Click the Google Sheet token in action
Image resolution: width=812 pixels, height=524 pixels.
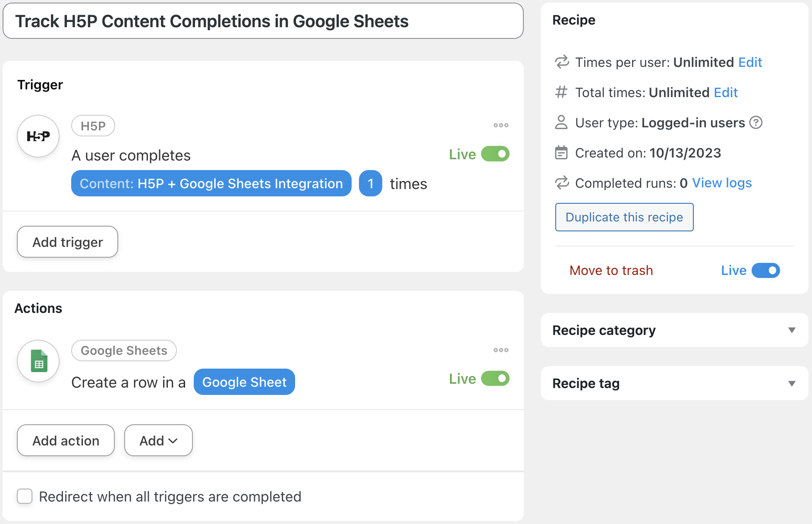click(244, 382)
